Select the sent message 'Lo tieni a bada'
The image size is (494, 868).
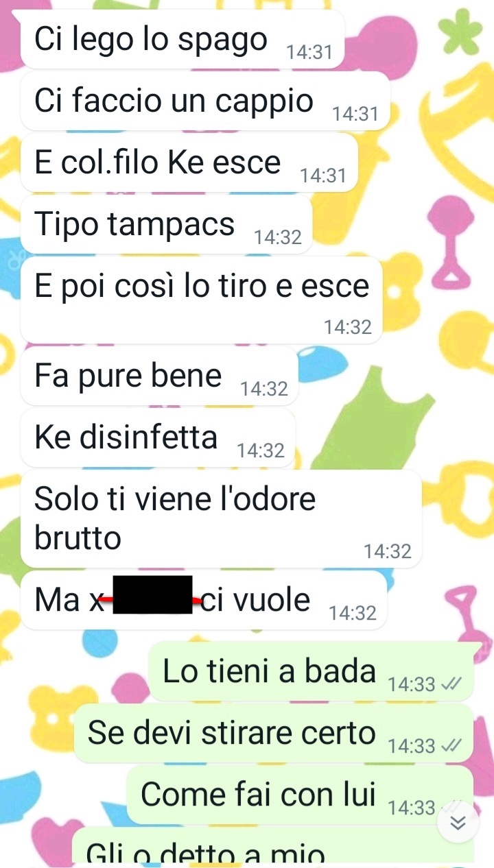[x=311, y=671]
